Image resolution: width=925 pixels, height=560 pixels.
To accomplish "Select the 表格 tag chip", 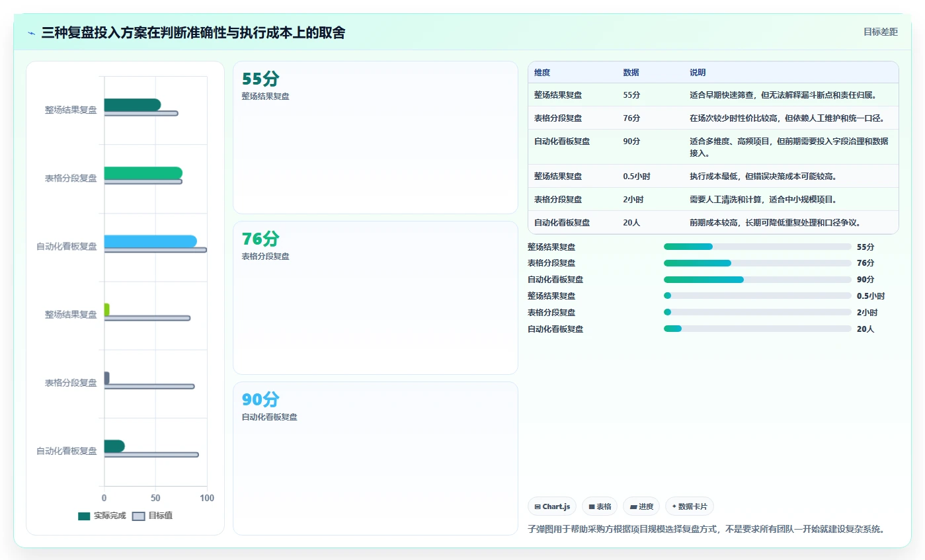I will [x=600, y=506].
